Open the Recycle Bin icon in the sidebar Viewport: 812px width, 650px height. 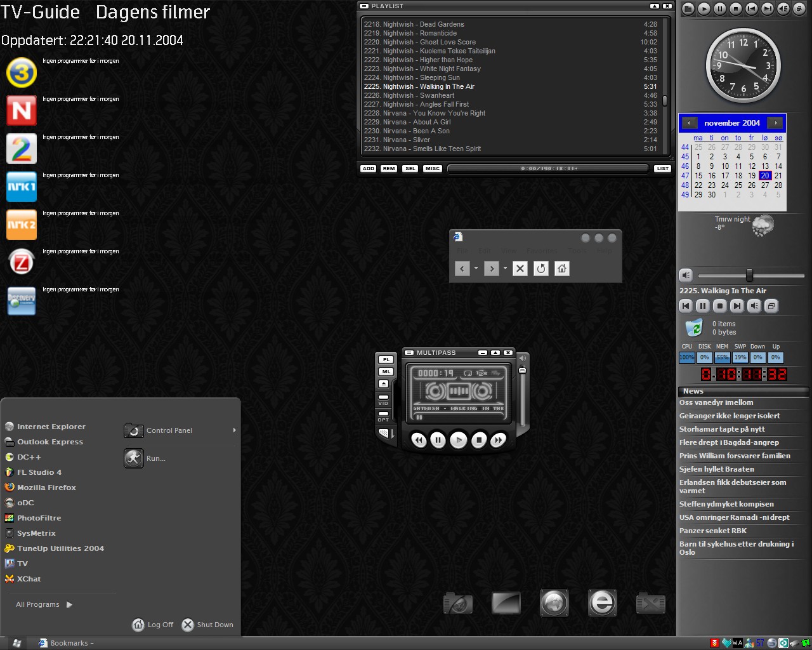695,328
